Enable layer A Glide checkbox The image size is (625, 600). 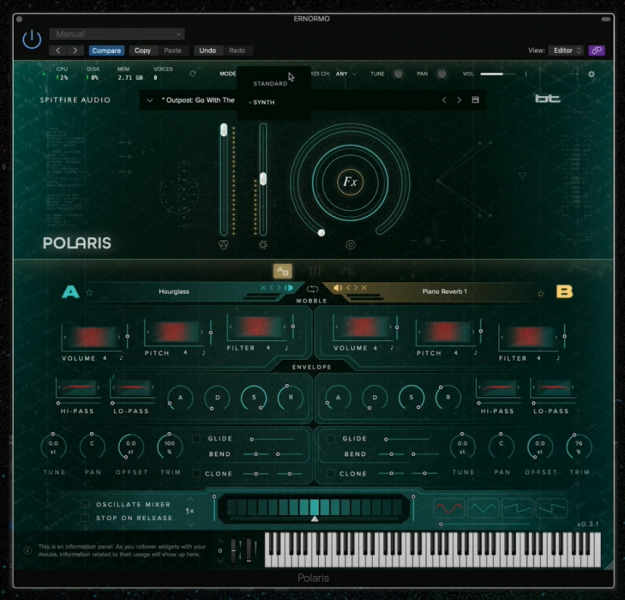pyautogui.click(x=196, y=439)
